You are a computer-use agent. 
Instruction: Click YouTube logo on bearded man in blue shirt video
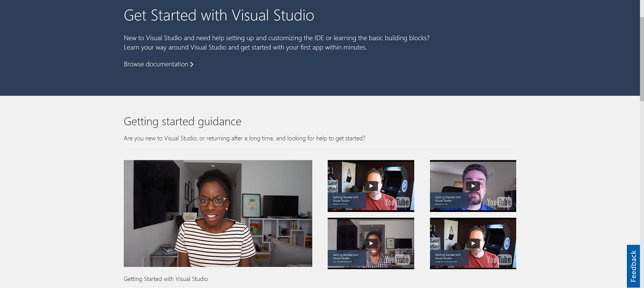499,202
